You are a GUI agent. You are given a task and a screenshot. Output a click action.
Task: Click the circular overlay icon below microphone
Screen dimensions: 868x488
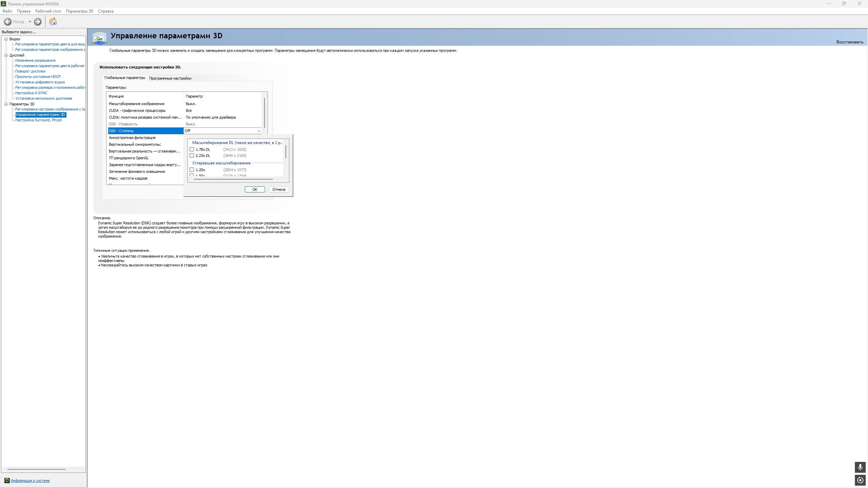point(860,480)
